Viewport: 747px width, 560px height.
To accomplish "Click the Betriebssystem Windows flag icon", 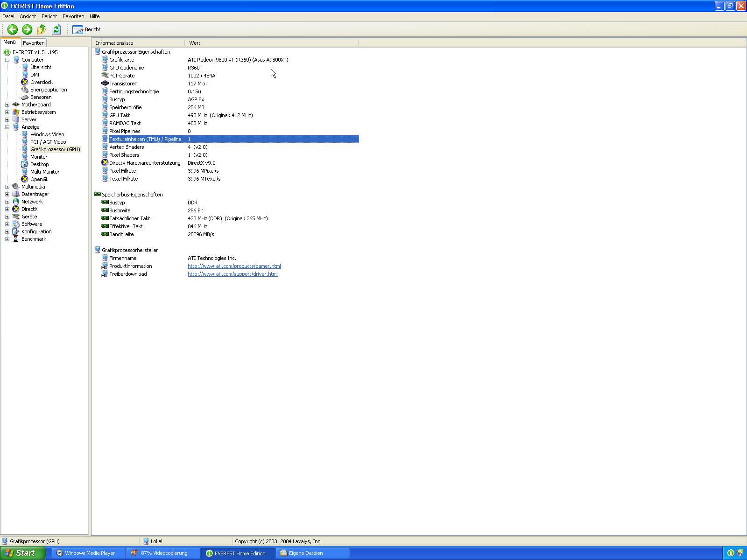I will [16, 112].
